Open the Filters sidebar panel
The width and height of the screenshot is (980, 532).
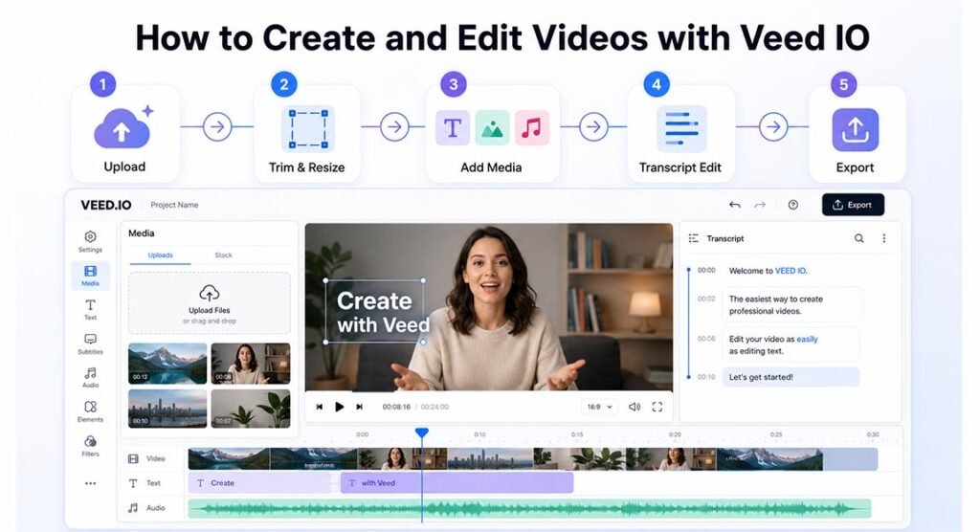coord(90,446)
